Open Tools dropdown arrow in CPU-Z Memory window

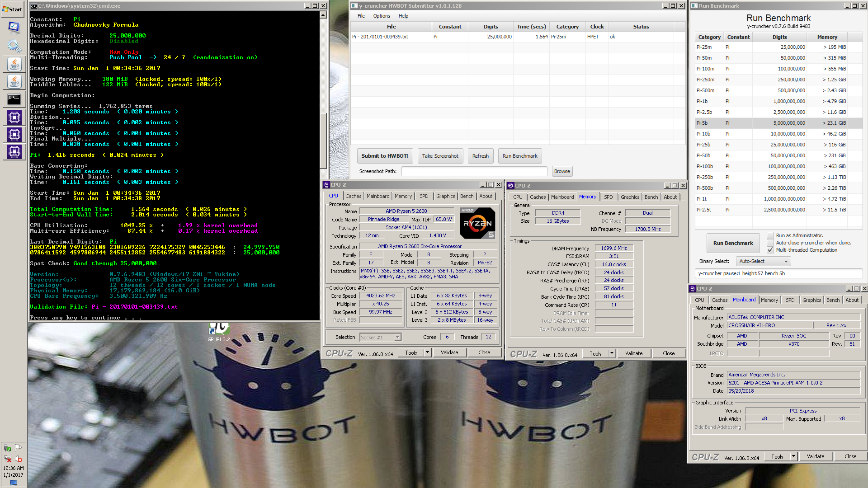point(612,353)
